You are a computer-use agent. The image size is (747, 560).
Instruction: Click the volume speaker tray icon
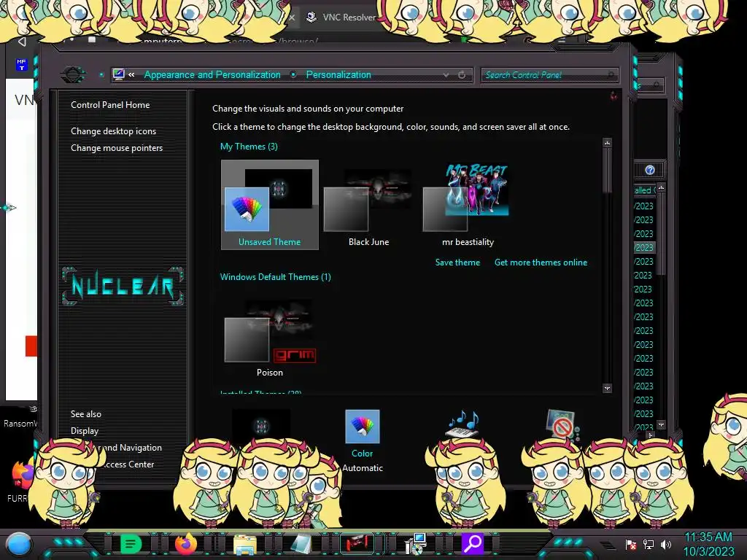tap(666, 544)
